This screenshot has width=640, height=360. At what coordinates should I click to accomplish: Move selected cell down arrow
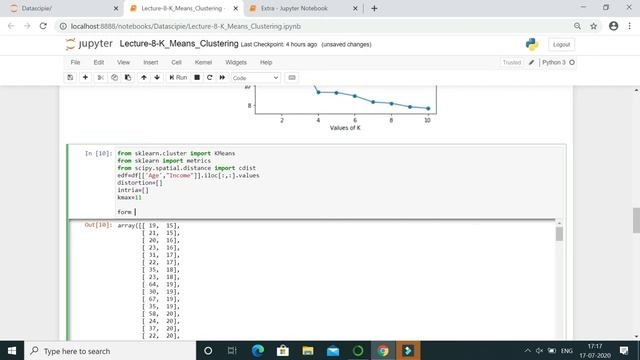pos(157,78)
